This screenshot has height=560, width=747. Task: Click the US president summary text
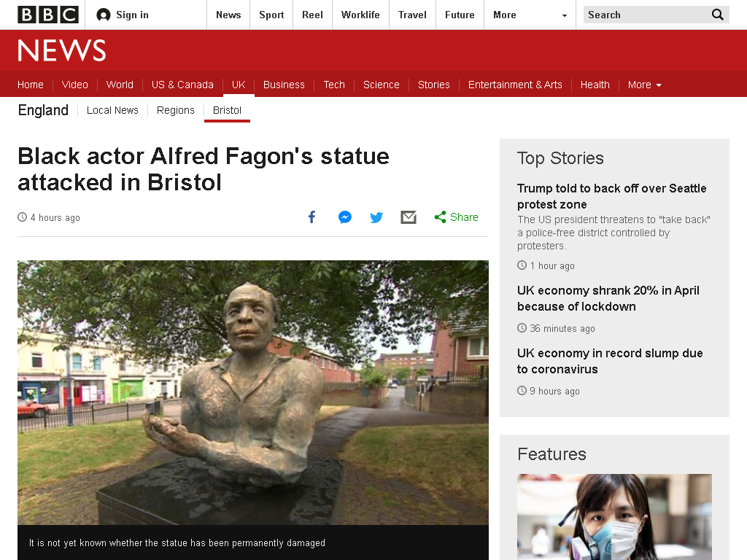(614, 233)
